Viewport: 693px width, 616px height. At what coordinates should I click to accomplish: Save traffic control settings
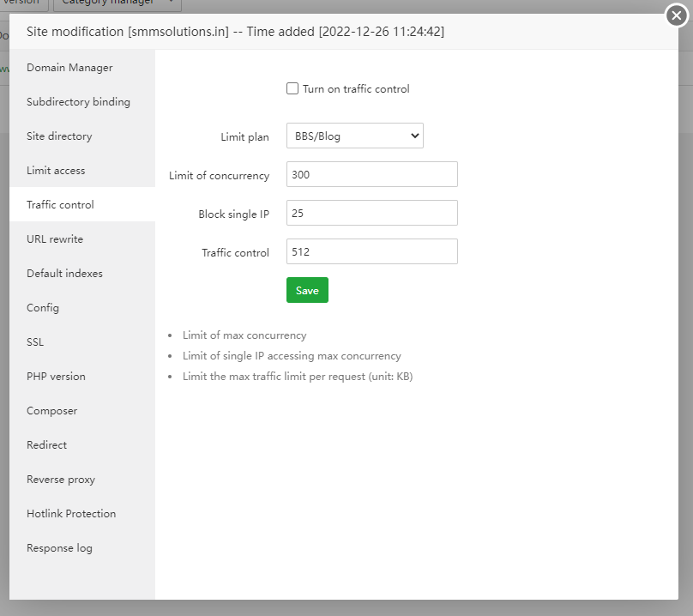point(307,290)
